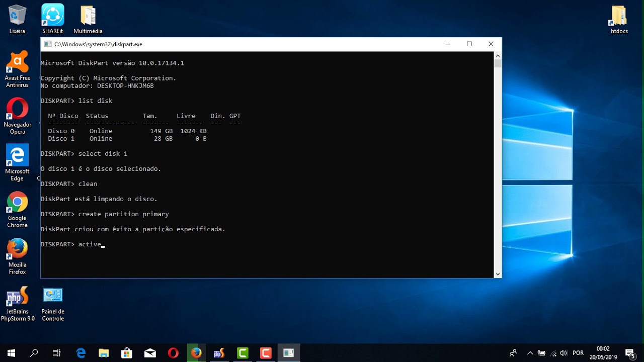Click the Windows Start button
The image size is (644, 362).
coord(11,353)
